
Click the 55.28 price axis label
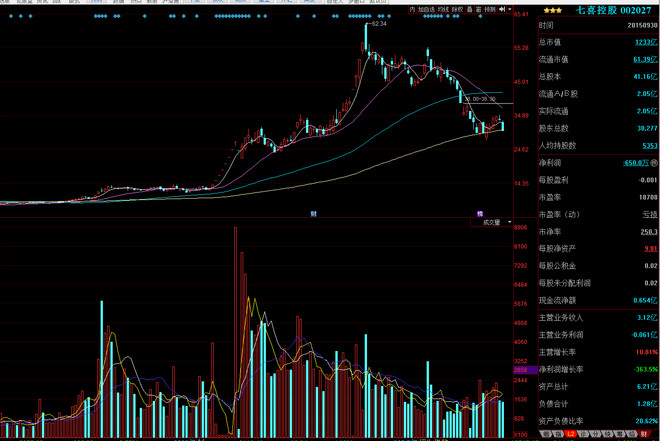pos(521,48)
